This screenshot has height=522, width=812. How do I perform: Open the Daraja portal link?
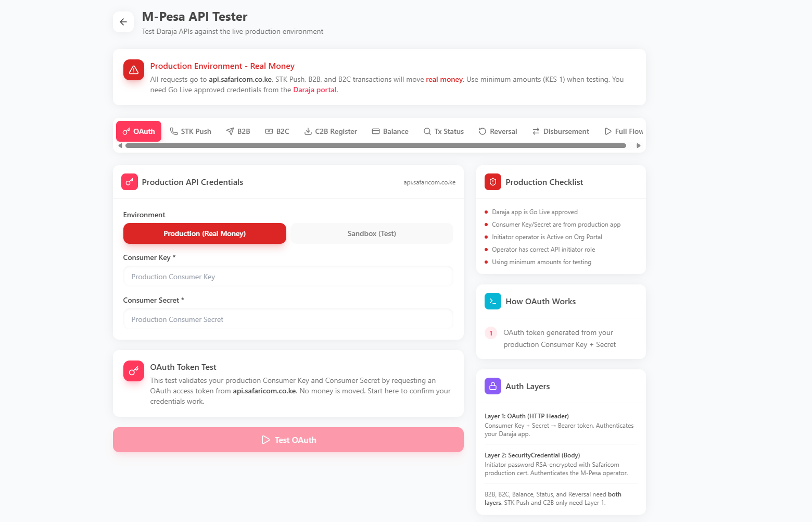point(315,90)
